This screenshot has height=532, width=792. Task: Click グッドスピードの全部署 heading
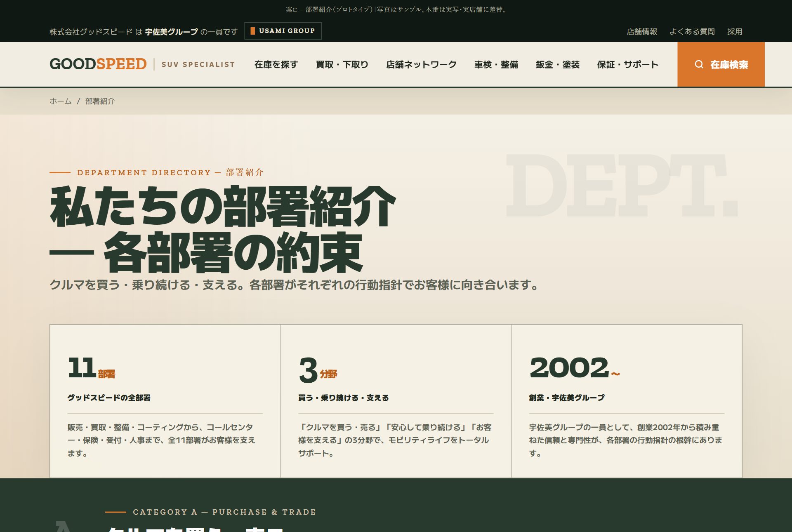(109, 398)
